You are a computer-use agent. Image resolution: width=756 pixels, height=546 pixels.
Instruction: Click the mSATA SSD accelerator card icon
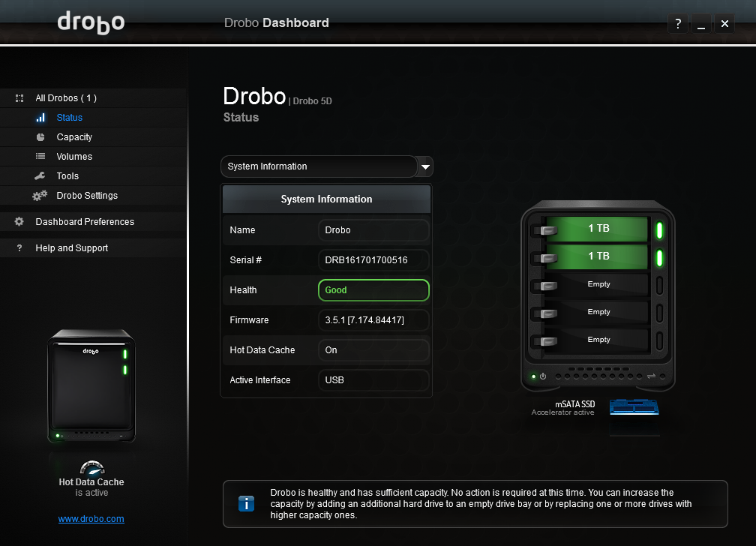[634, 407]
